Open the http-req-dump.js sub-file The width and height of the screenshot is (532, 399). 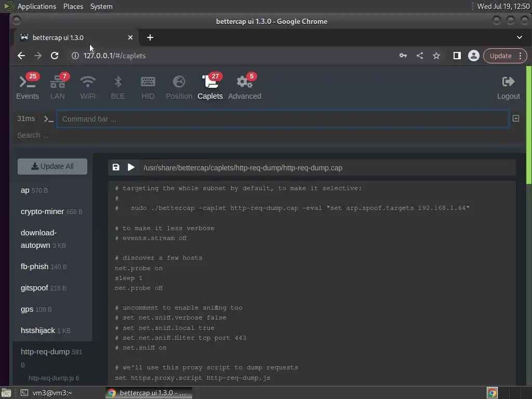click(x=54, y=378)
